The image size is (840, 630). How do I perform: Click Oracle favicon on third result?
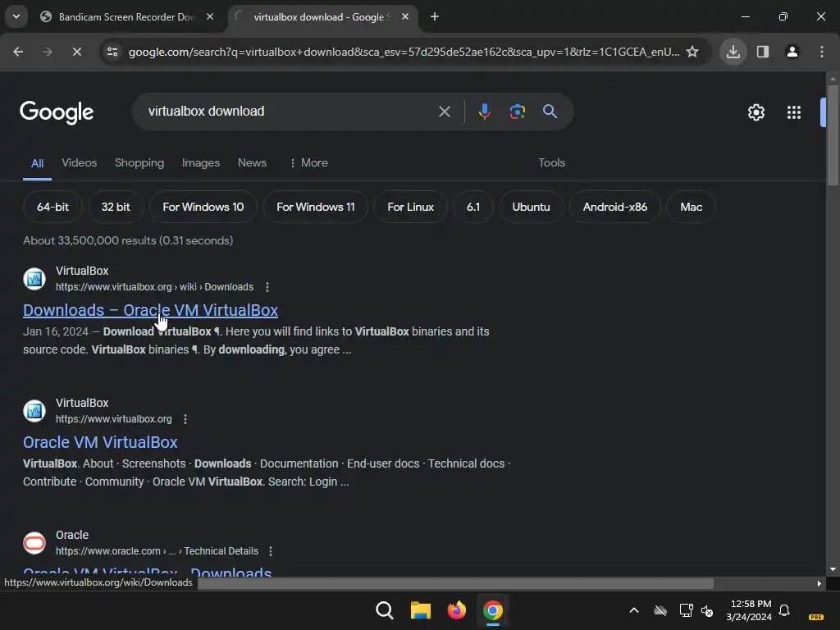tap(34, 543)
